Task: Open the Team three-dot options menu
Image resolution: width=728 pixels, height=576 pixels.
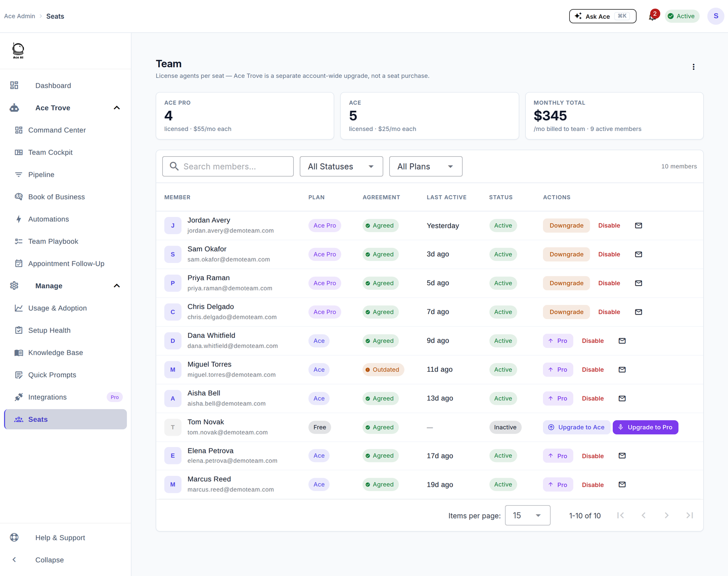Action: pyautogui.click(x=694, y=67)
